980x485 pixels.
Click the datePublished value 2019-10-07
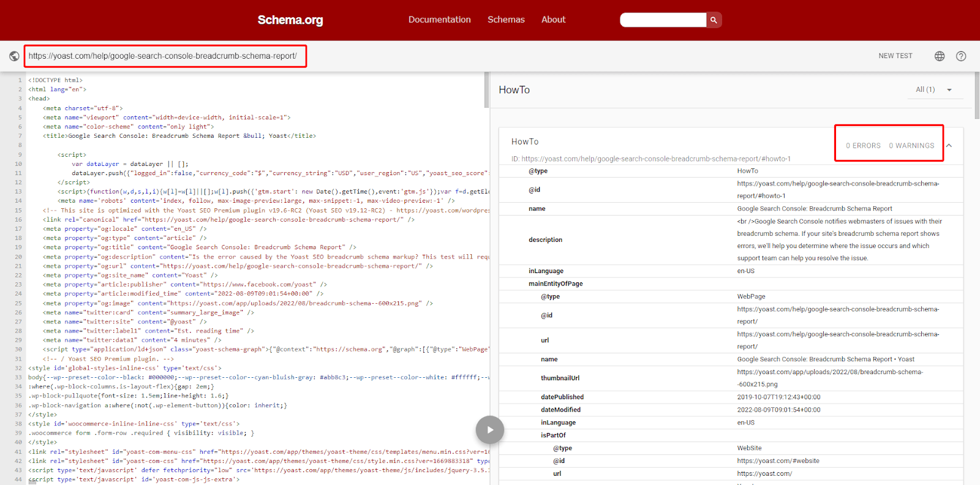coord(778,397)
